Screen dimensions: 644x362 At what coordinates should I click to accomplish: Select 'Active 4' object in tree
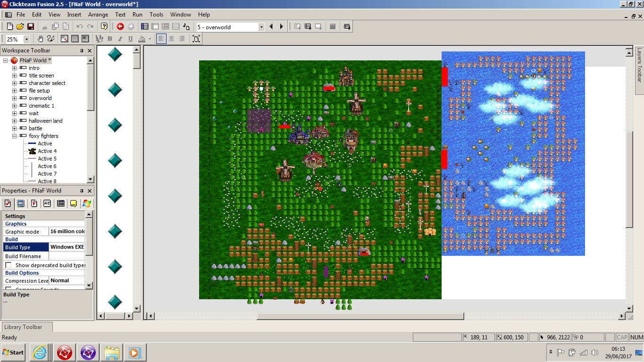tap(47, 151)
